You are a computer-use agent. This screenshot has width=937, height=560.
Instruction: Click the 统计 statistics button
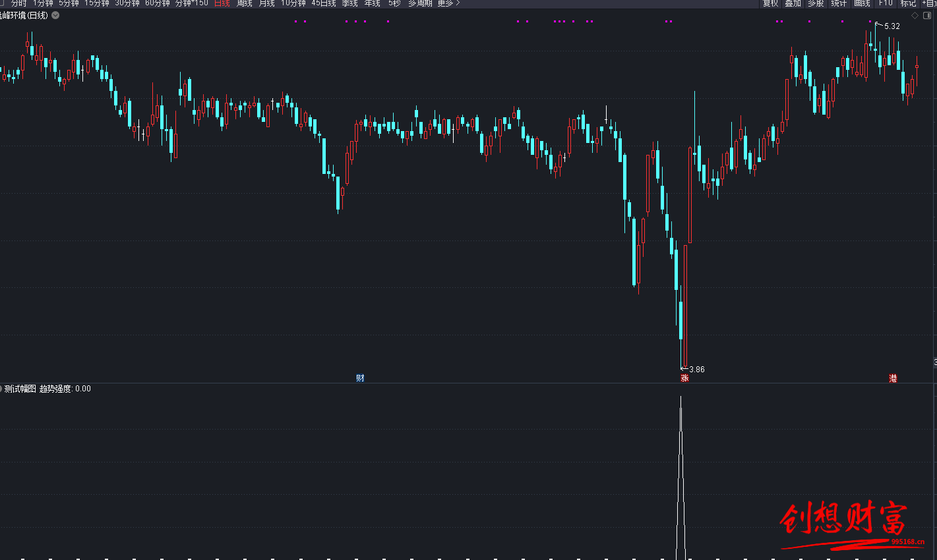tap(839, 3)
